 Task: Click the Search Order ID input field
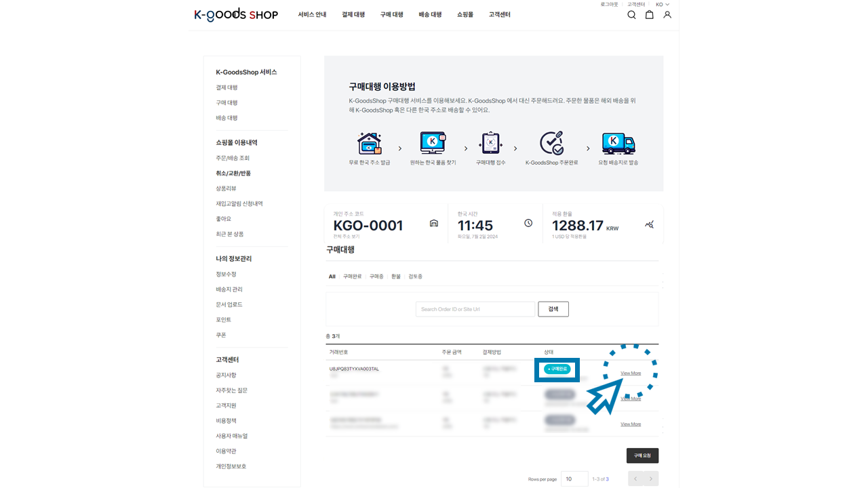click(475, 309)
